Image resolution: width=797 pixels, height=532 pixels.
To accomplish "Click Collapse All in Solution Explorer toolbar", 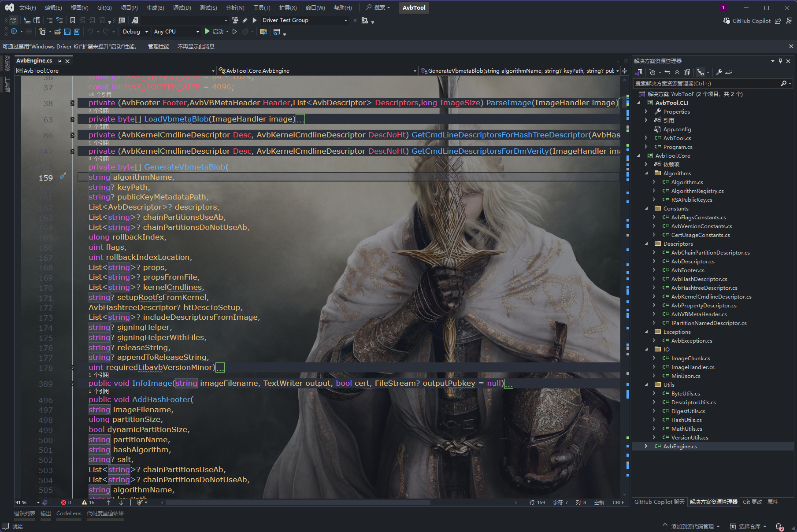I will (x=677, y=72).
